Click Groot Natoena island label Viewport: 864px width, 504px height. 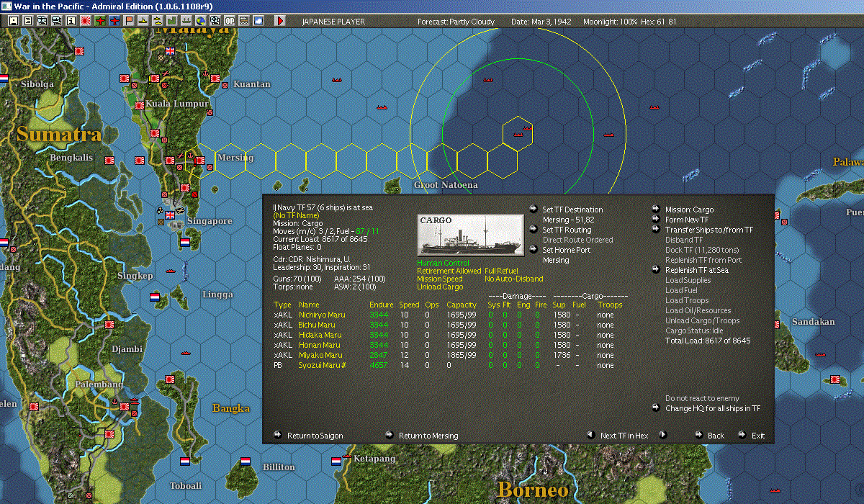(446, 185)
